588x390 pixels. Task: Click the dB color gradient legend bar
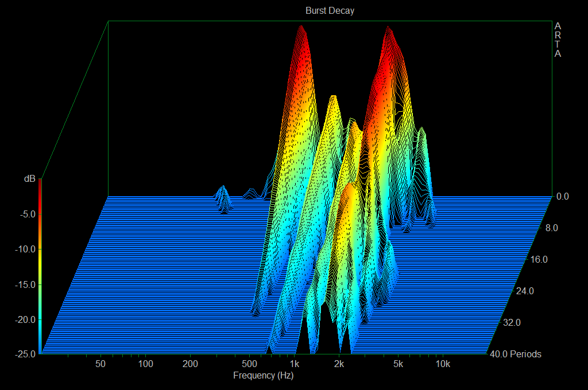[x=40, y=266]
